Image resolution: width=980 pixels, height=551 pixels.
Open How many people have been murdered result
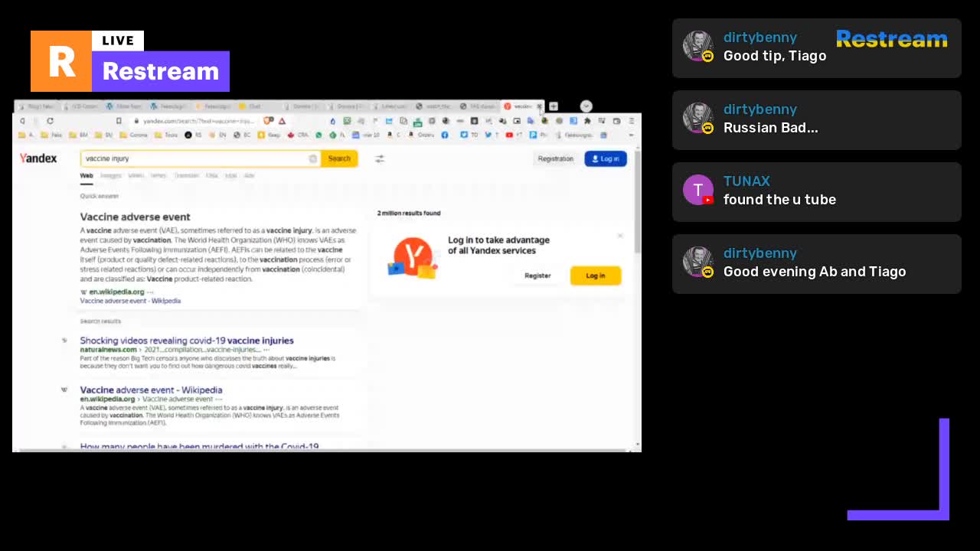click(199, 446)
